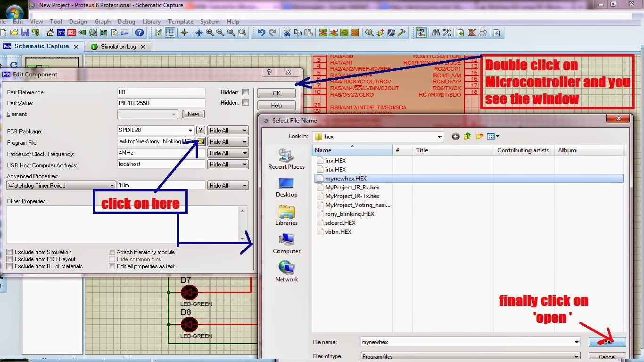The height and width of the screenshot is (362, 644).
Task: Run electrical rules check icon
Action: click(496, 33)
